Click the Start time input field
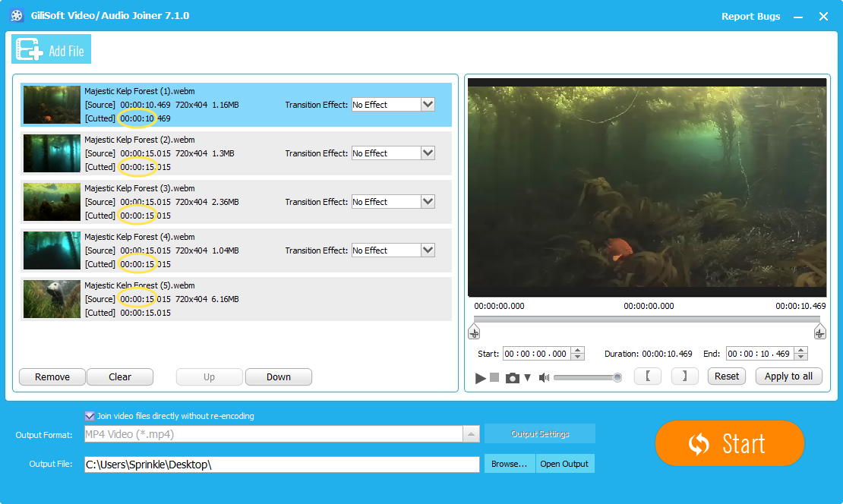This screenshot has width=843, height=504. (x=536, y=354)
